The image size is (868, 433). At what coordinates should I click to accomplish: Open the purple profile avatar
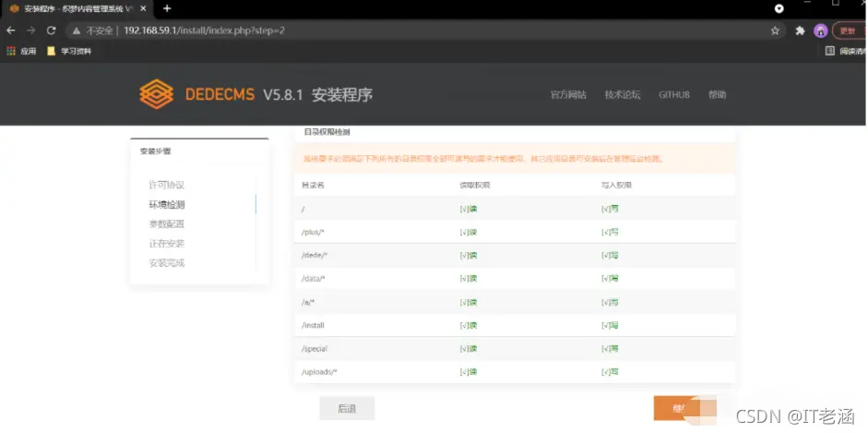pos(820,31)
